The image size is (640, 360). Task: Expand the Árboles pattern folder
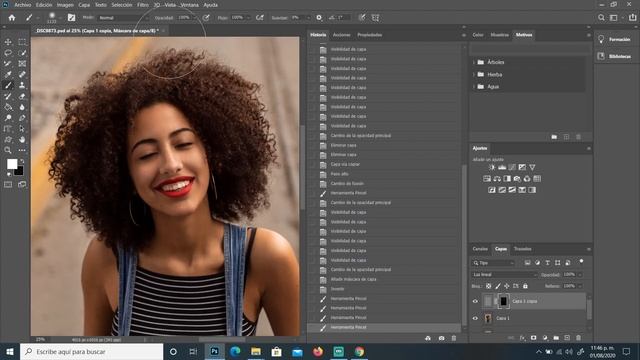[x=474, y=62]
